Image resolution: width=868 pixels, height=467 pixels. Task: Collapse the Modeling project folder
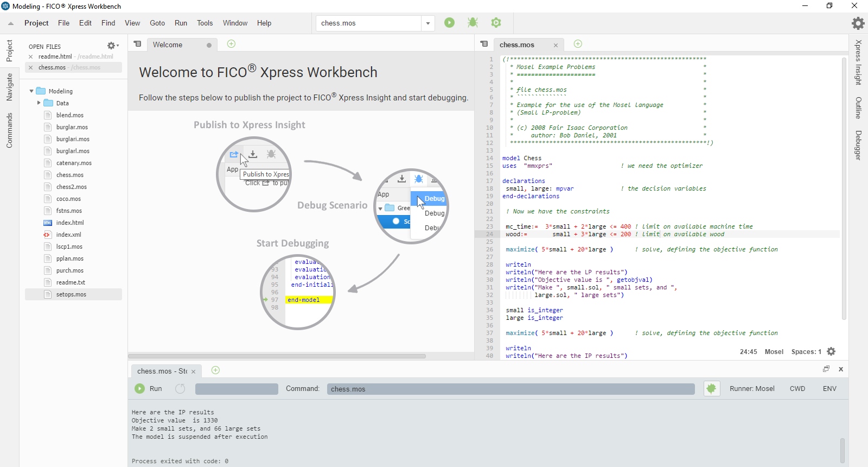tap(31, 91)
